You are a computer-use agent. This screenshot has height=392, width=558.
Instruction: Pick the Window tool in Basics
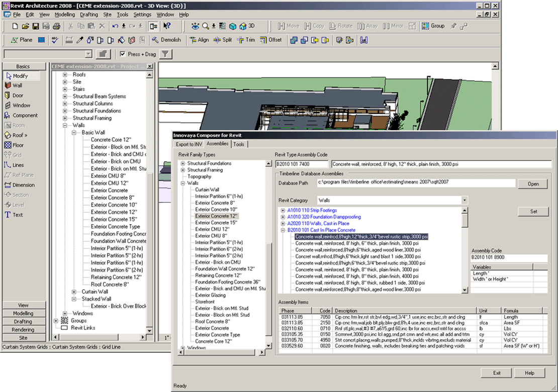(18, 106)
